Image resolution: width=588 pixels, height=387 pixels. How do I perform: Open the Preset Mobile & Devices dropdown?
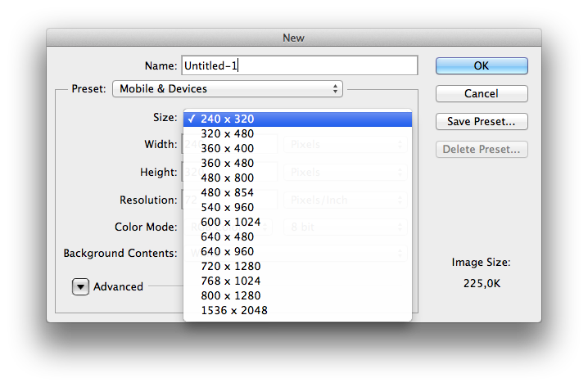[228, 89]
